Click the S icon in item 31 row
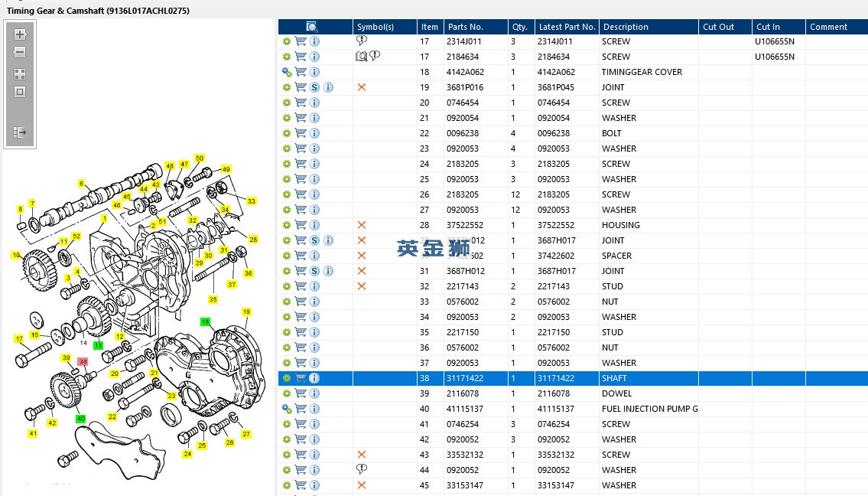The image size is (868, 496). point(314,271)
